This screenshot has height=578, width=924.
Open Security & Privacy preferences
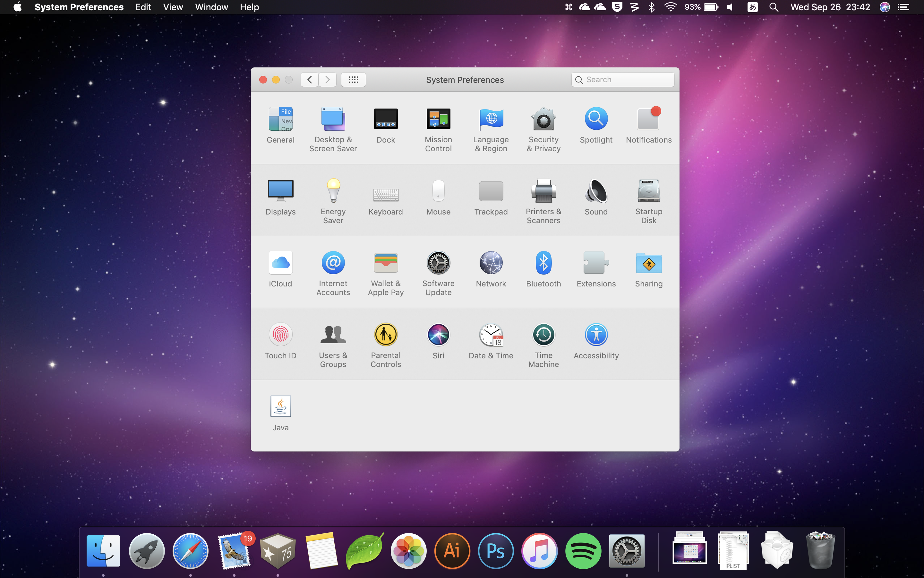544,129
